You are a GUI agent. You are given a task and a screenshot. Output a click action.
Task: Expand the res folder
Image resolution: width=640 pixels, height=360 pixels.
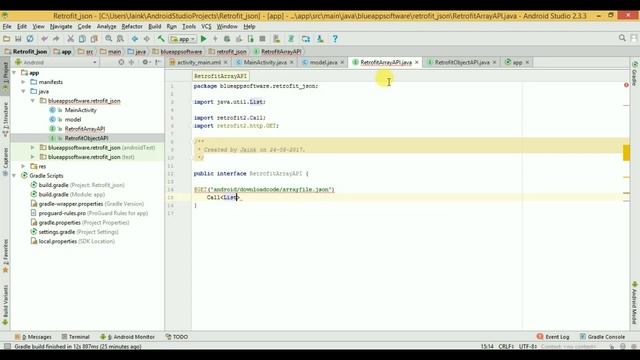pyautogui.click(x=23, y=166)
